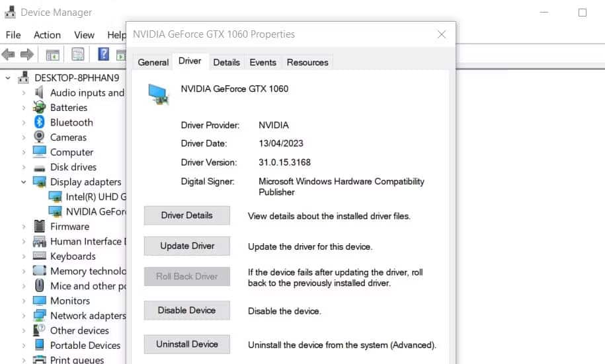Screen dimensions: 605x364
Task: Expand the Monitors category
Action: (x=24, y=301)
